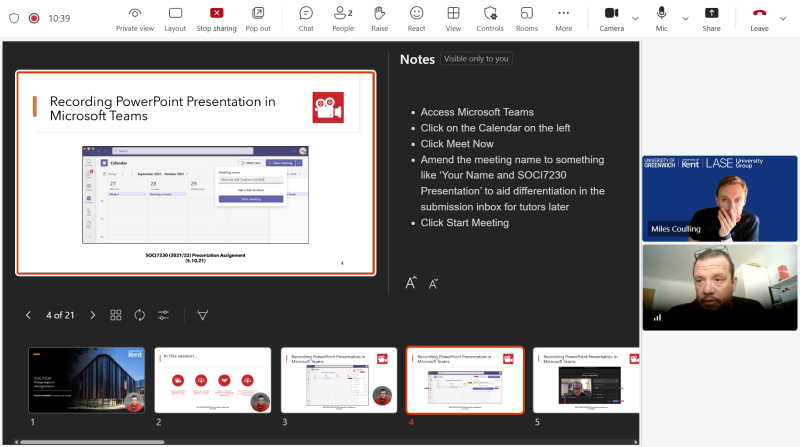The width and height of the screenshot is (800, 447).
Task: Increase the notes font size
Action: (411, 283)
